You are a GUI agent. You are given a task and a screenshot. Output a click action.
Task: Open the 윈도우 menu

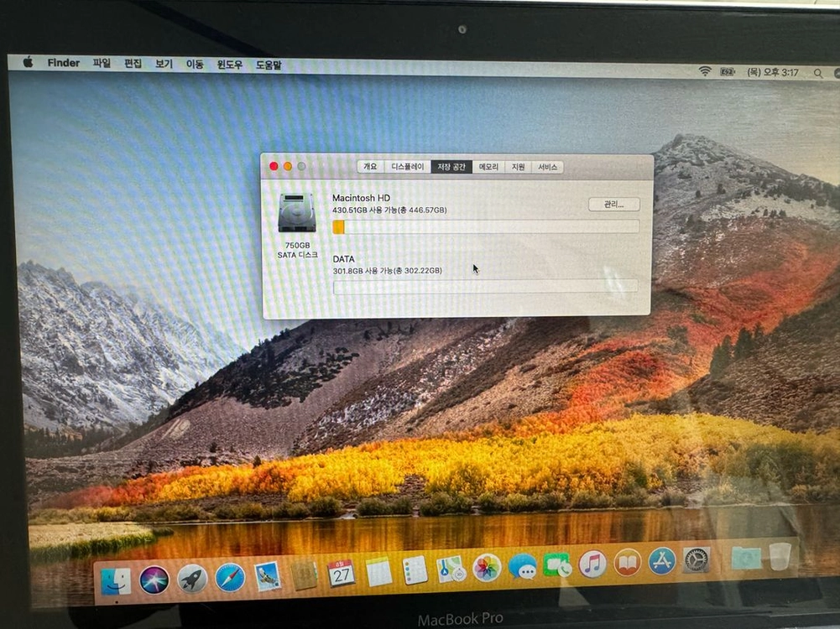tap(230, 65)
